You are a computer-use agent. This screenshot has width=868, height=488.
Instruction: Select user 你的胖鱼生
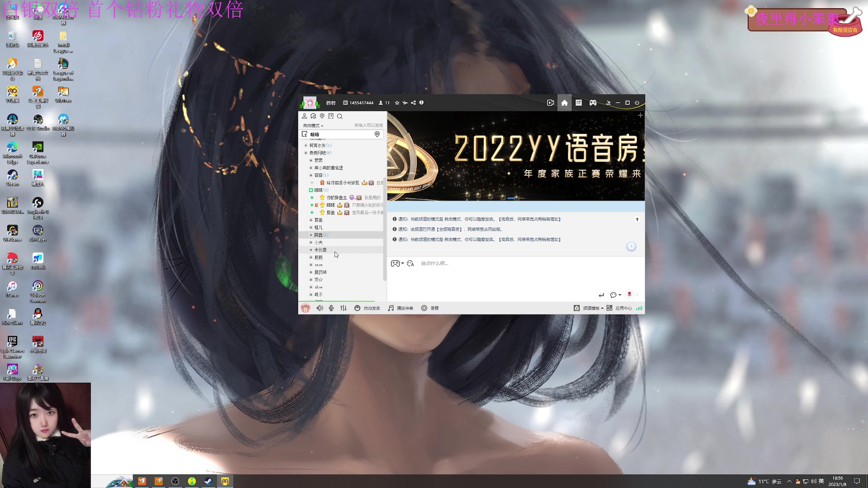click(x=337, y=198)
